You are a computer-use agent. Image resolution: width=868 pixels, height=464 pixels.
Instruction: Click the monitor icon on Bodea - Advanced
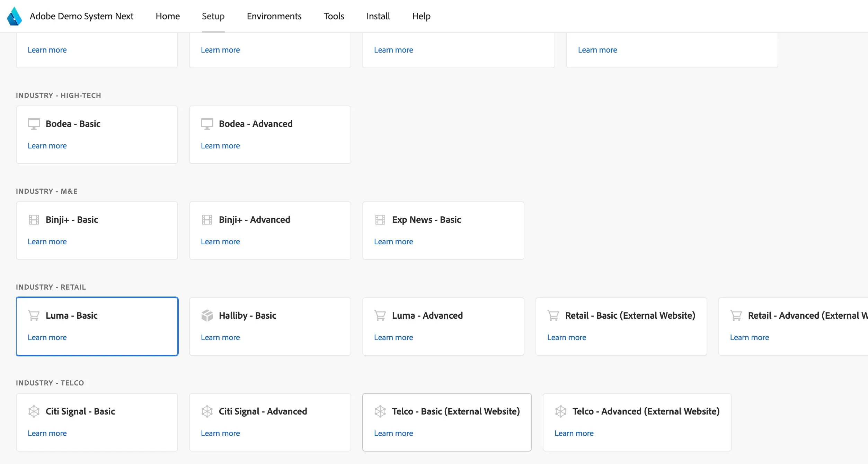click(207, 124)
